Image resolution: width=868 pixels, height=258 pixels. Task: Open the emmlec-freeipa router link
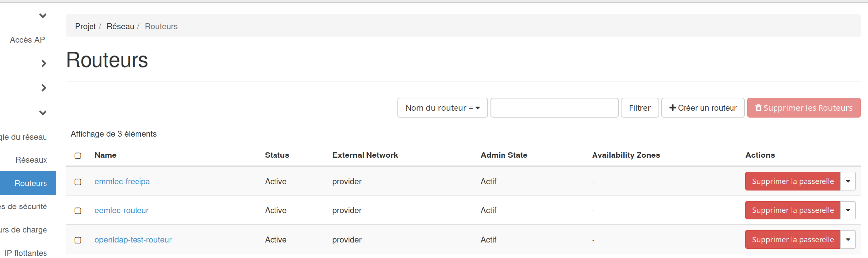(122, 181)
